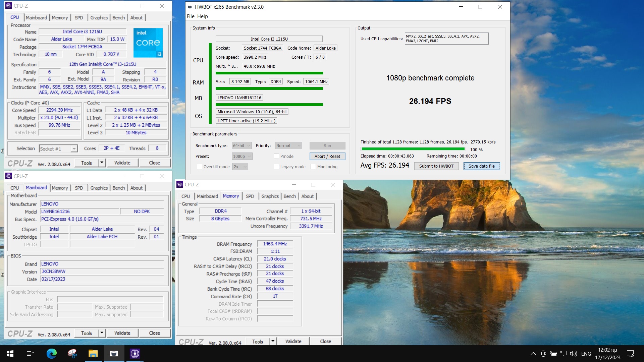This screenshot has width=644, height=362.
Task: Open About tab in the Memory CPU-Z window
Action: tap(308, 196)
